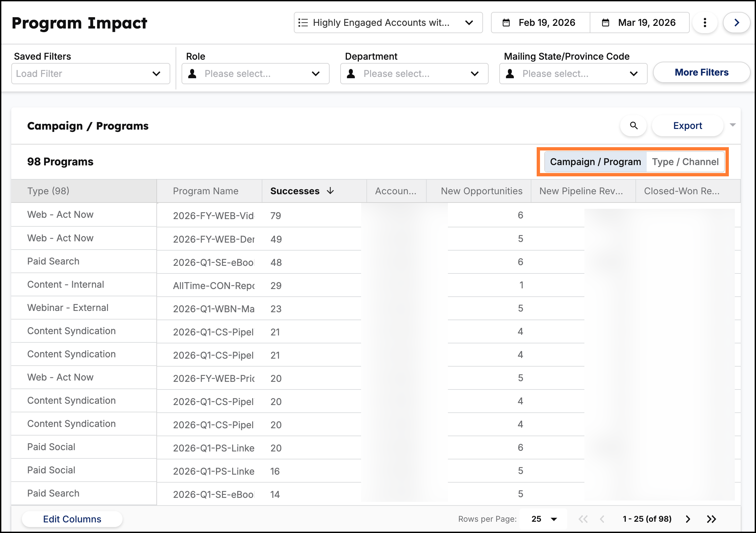Switch to the Type / Channel view tab
Image resolution: width=756 pixels, height=533 pixels.
point(685,162)
